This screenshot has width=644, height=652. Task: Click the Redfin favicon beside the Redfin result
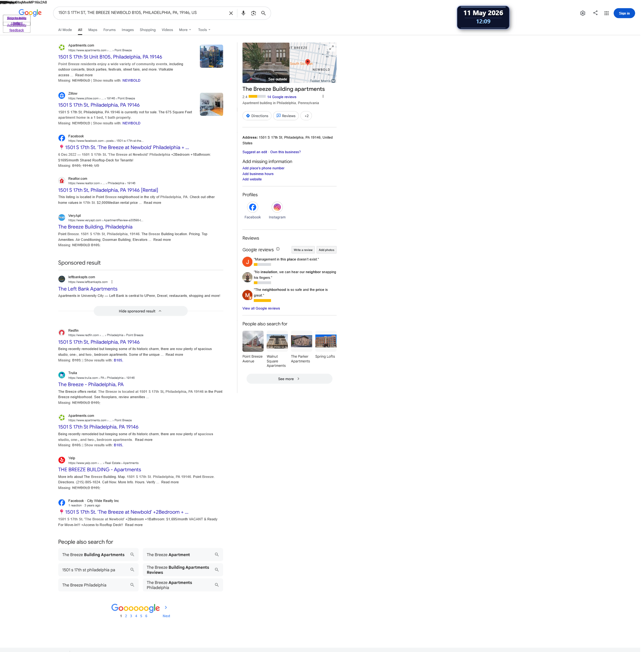click(x=62, y=332)
